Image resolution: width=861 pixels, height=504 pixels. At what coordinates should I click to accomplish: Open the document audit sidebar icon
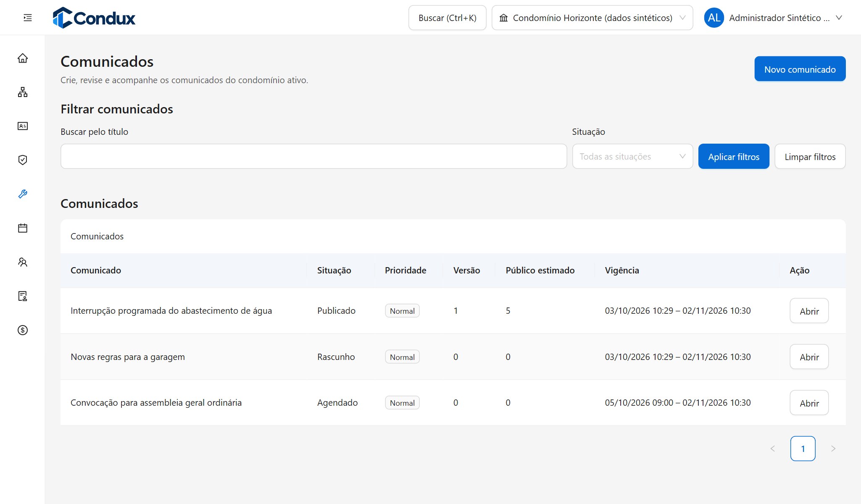pyautogui.click(x=23, y=296)
